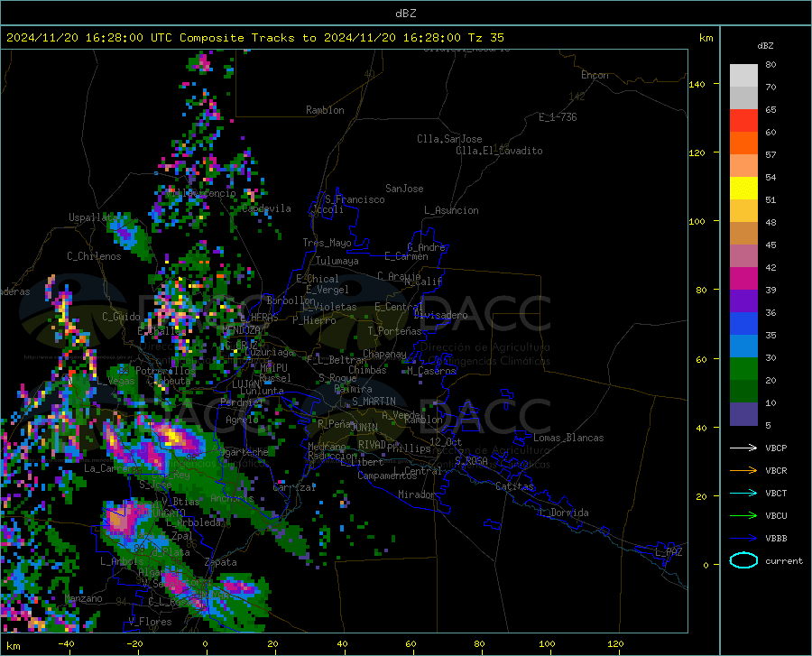Click the 'VBCU' legend label

coord(776,516)
